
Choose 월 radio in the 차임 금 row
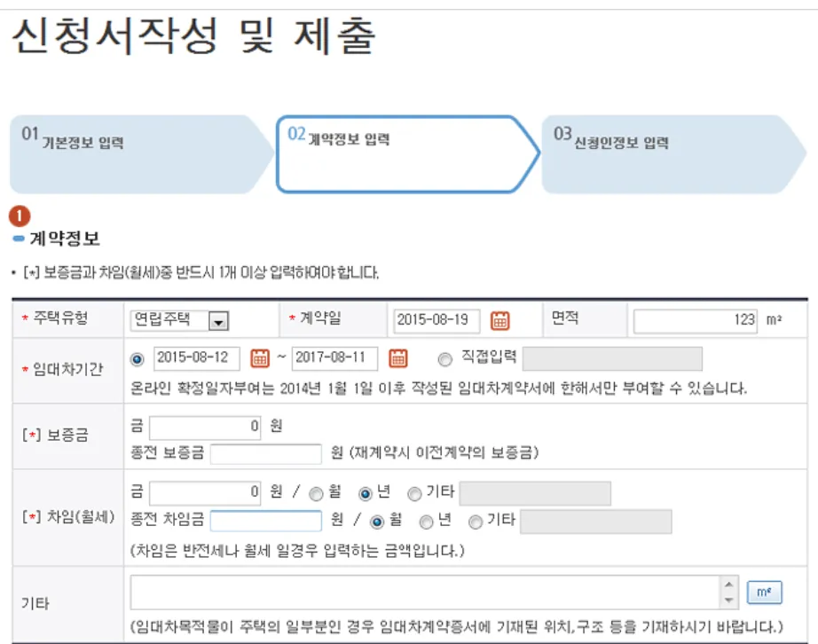pyautogui.click(x=316, y=493)
